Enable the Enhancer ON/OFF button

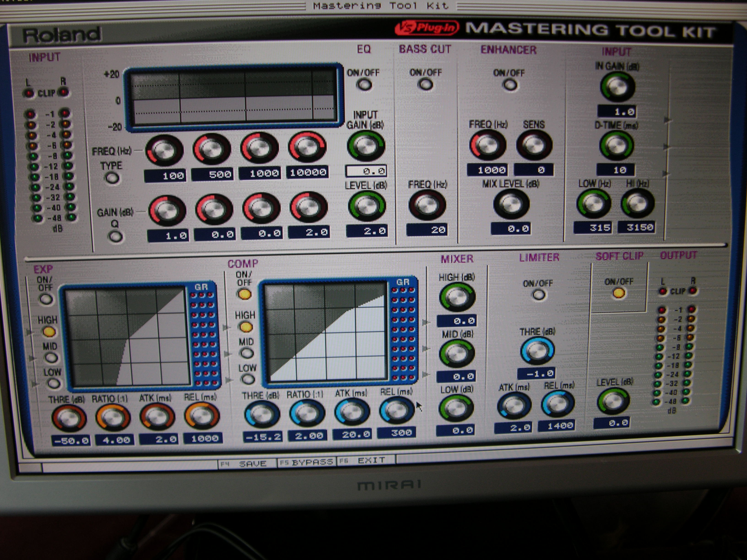[510, 85]
